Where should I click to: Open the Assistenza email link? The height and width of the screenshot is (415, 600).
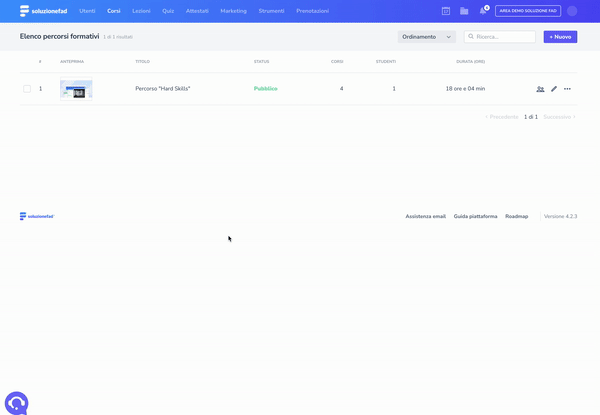pos(425,216)
